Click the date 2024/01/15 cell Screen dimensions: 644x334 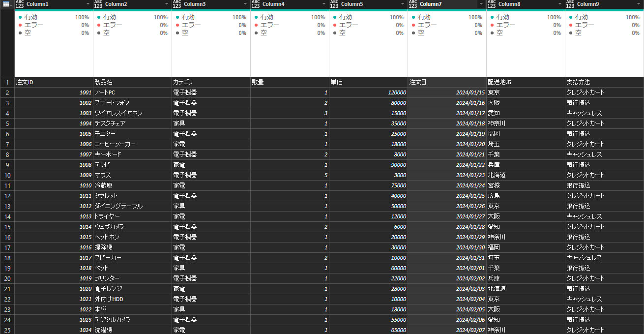click(447, 92)
